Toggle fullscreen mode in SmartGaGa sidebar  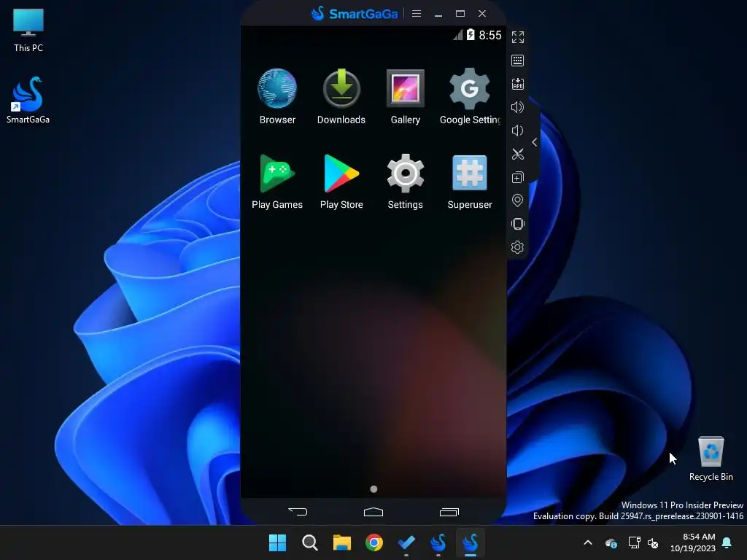(517, 37)
